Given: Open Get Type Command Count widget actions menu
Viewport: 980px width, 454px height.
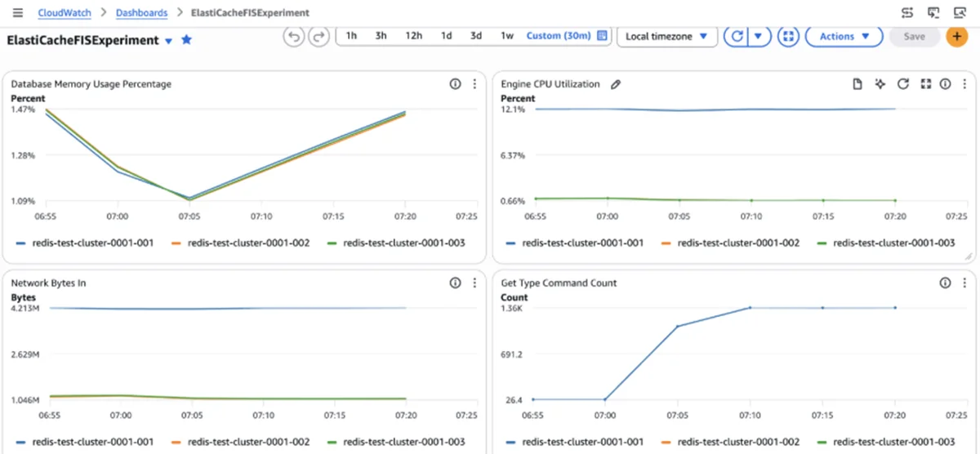Looking at the screenshot, I should click(x=964, y=283).
